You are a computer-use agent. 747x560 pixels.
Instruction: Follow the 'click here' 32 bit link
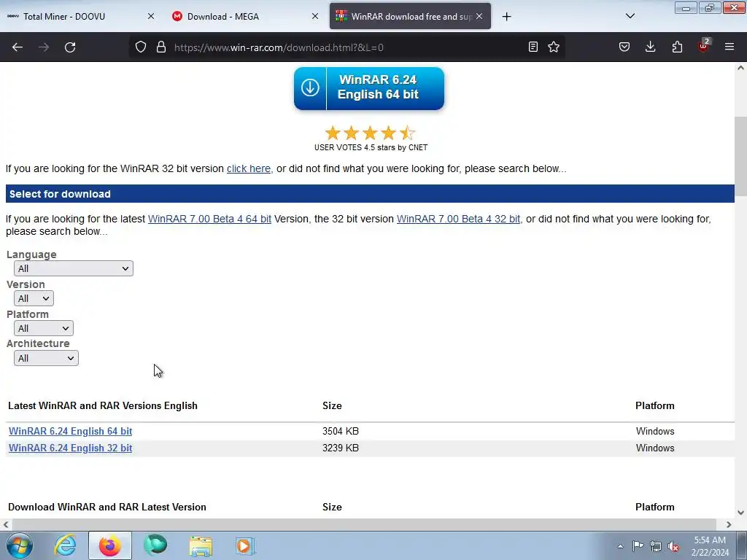click(x=249, y=168)
